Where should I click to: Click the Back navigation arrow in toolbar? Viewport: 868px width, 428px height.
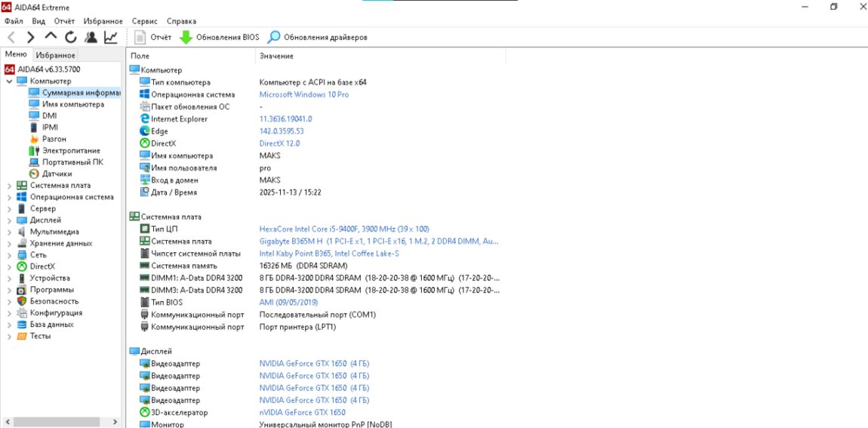click(11, 37)
